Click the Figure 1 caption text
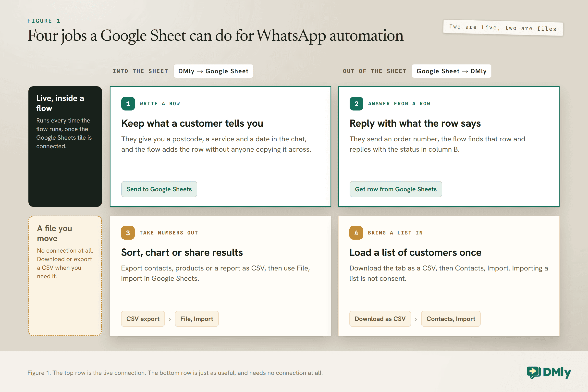 coord(175,373)
